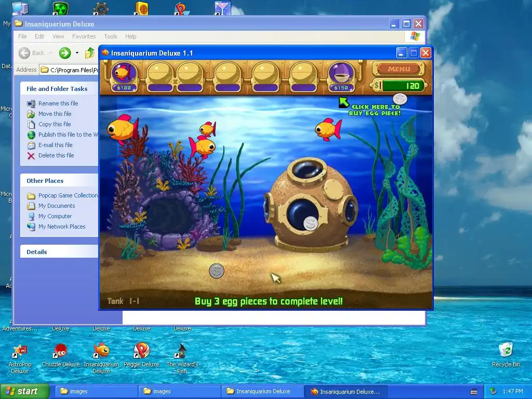Click the Explorer address path field

click(69, 70)
